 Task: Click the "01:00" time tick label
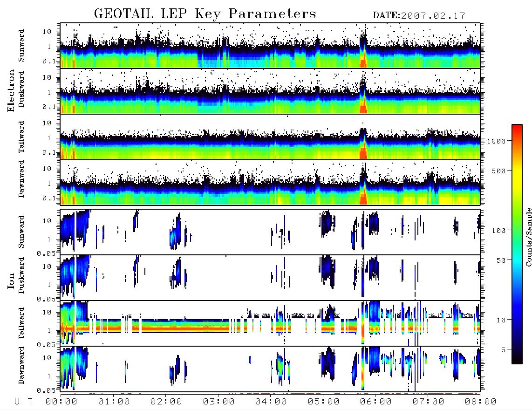tap(114, 402)
